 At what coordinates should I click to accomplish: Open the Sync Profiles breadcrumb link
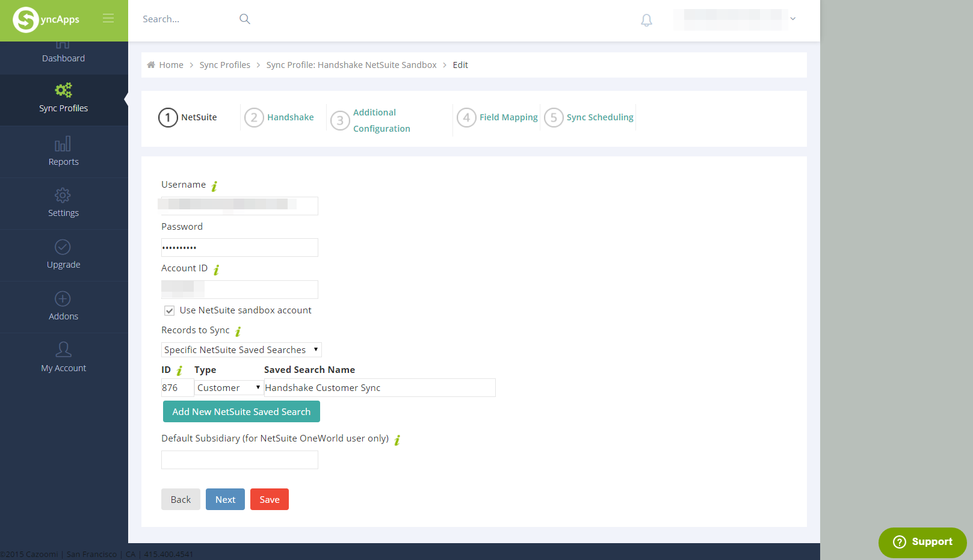[224, 65]
